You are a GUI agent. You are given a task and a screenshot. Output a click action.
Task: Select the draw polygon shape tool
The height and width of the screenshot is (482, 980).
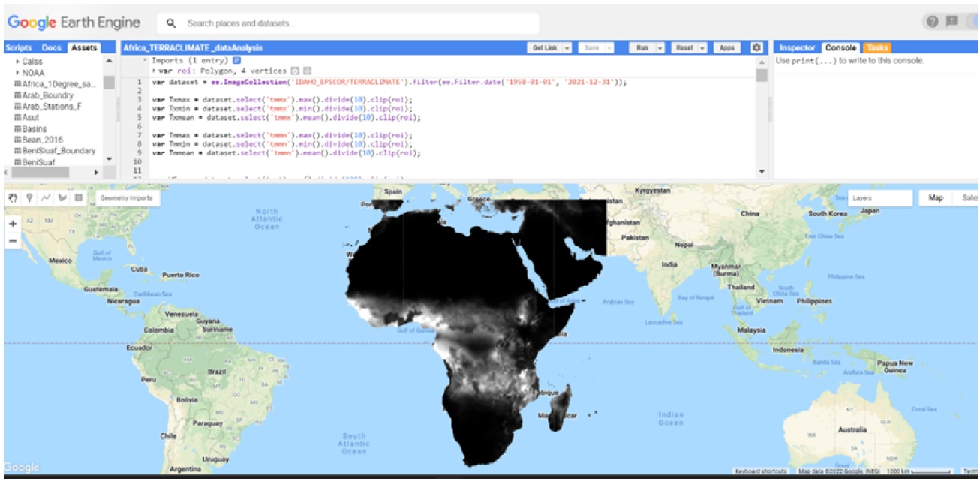pyautogui.click(x=62, y=198)
